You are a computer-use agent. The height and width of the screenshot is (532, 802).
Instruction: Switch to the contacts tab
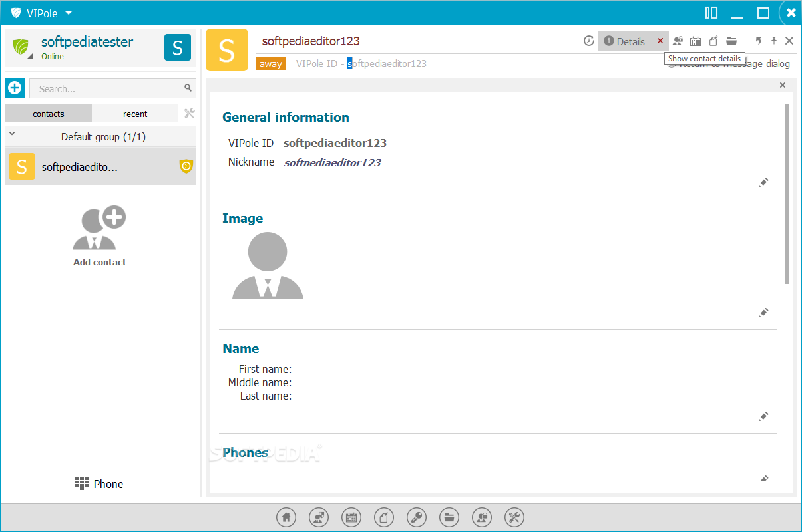(x=49, y=114)
